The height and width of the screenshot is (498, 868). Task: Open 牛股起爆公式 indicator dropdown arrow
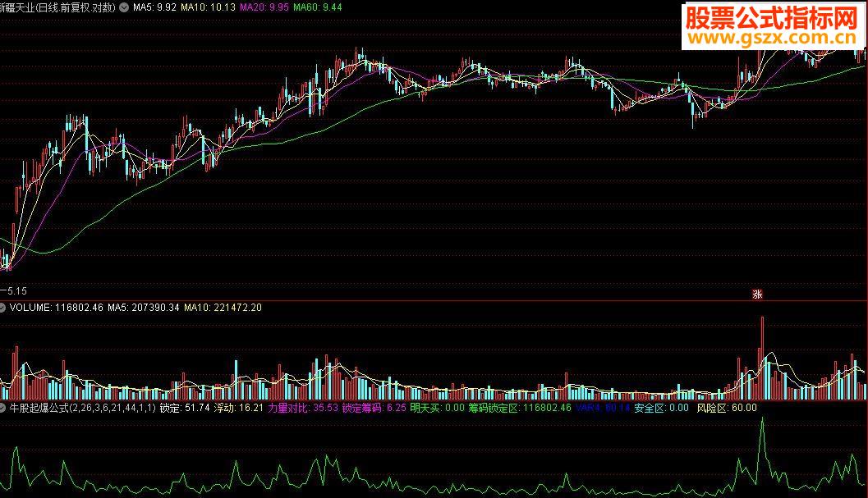[x=2, y=408]
